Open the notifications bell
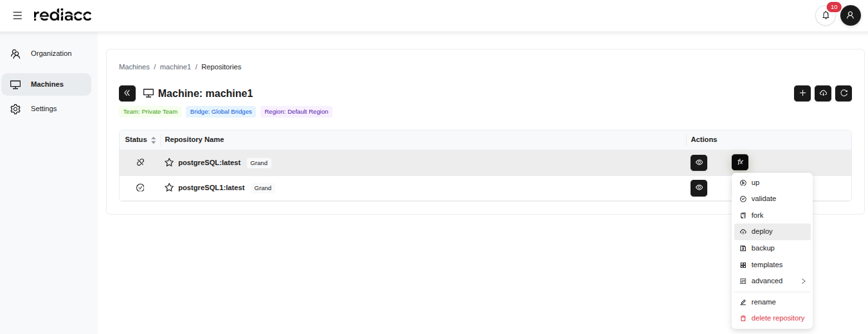The height and width of the screenshot is (334, 868). click(x=826, y=15)
